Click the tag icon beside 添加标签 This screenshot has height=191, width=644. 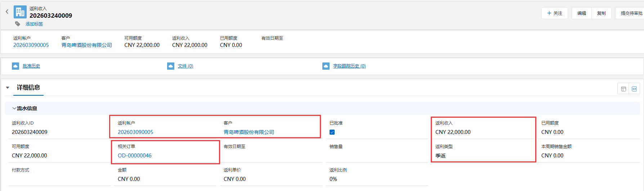(x=18, y=24)
